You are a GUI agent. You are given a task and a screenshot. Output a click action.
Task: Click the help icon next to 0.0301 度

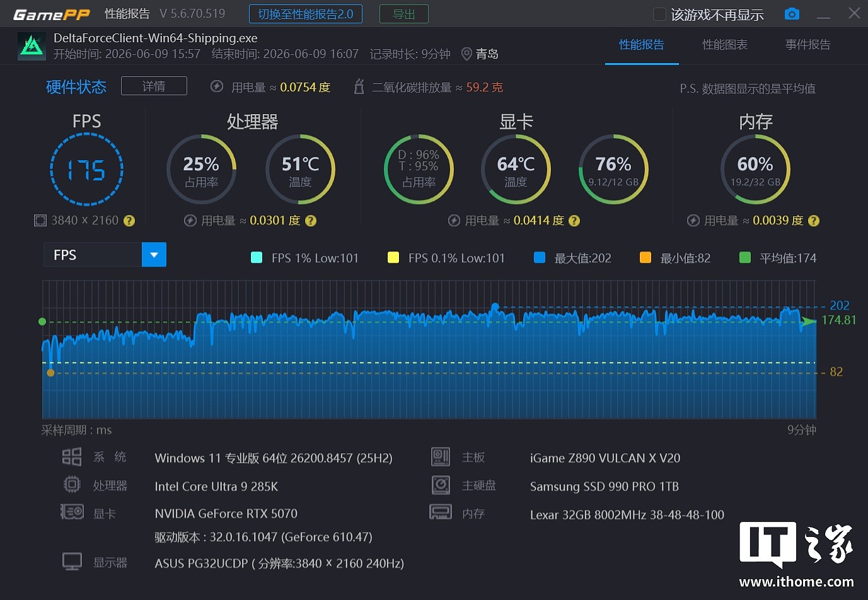[x=311, y=221]
